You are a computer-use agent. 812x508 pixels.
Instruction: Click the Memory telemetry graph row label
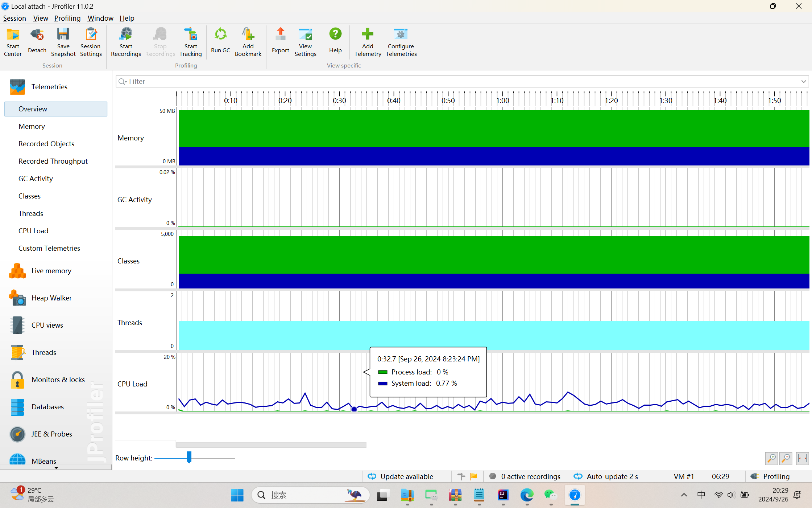130,138
